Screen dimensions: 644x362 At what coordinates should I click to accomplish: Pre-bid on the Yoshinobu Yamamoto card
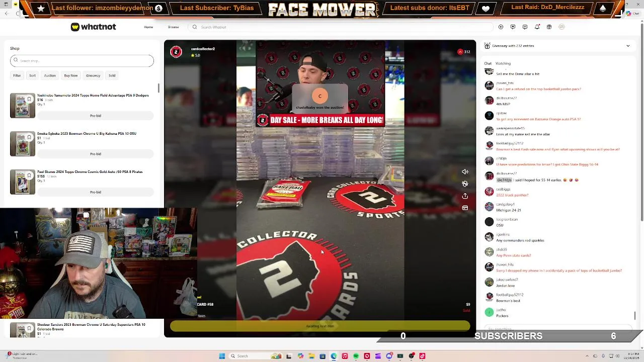pos(96,116)
